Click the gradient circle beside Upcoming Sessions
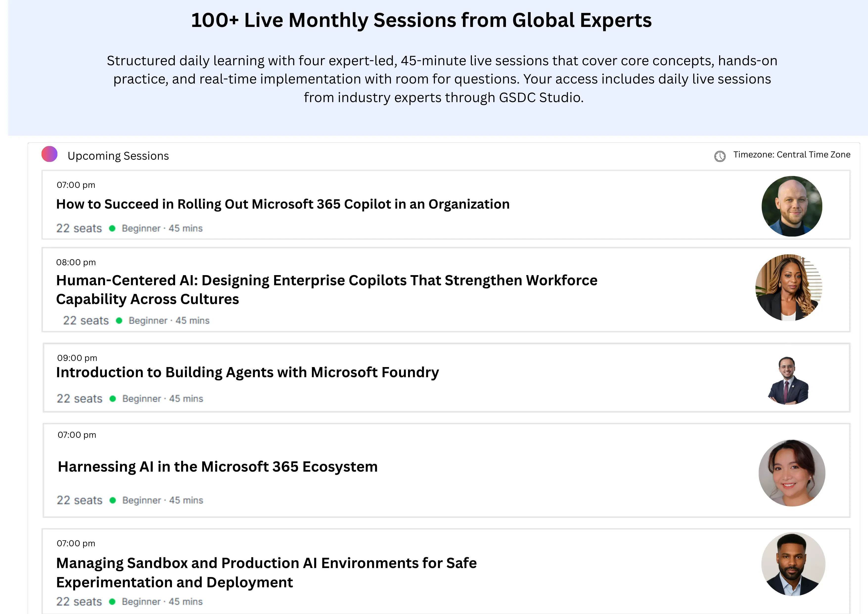 coord(49,154)
